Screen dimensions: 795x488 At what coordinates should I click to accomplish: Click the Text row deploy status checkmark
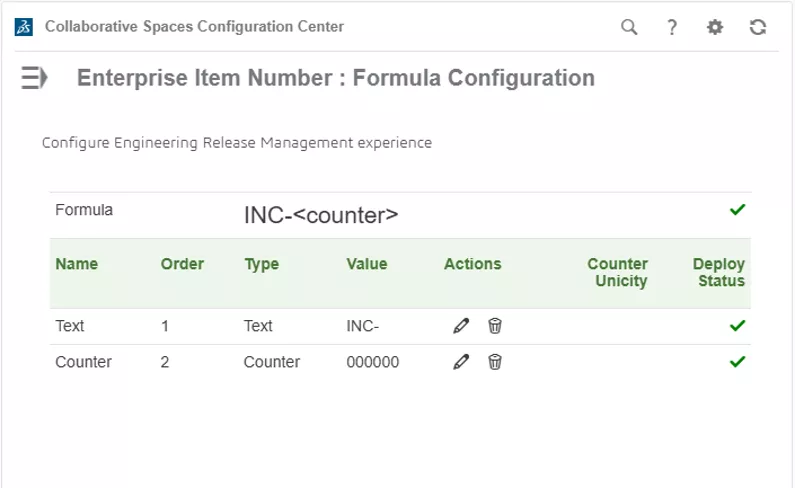tap(737, 325)
